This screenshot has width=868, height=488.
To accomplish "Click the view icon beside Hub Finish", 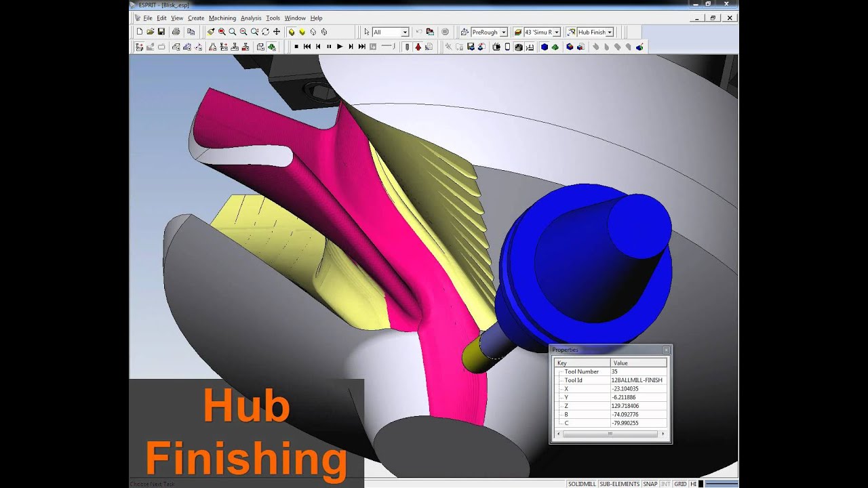I will (x=571, y=32).
